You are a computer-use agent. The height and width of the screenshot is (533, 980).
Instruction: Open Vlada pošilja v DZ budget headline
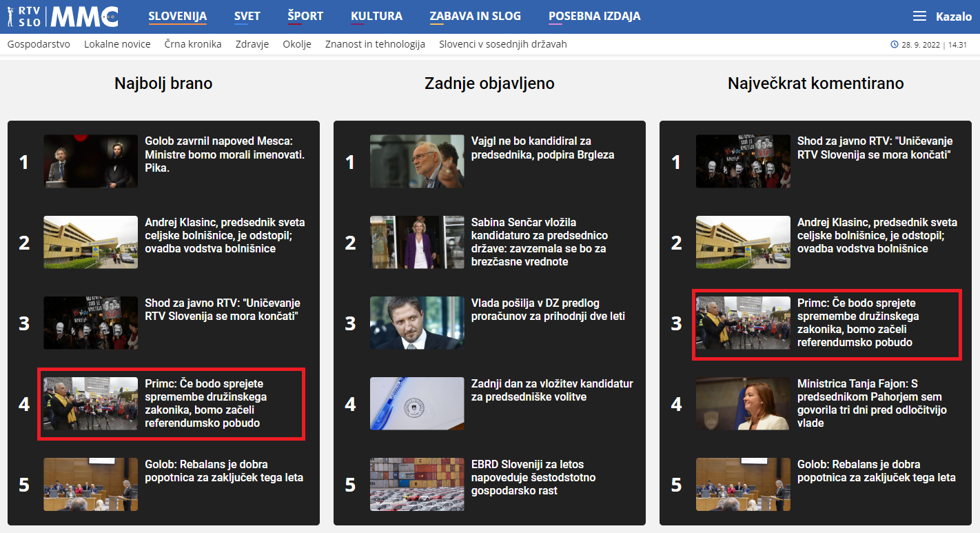coord(547,310)
